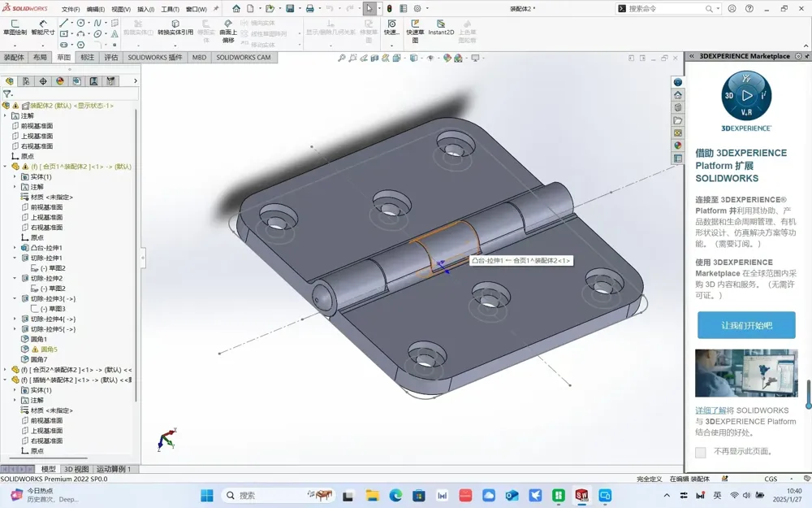812x508 pixels.
Task: Open Design Library in task pane
Action: (x=677, y=108)
